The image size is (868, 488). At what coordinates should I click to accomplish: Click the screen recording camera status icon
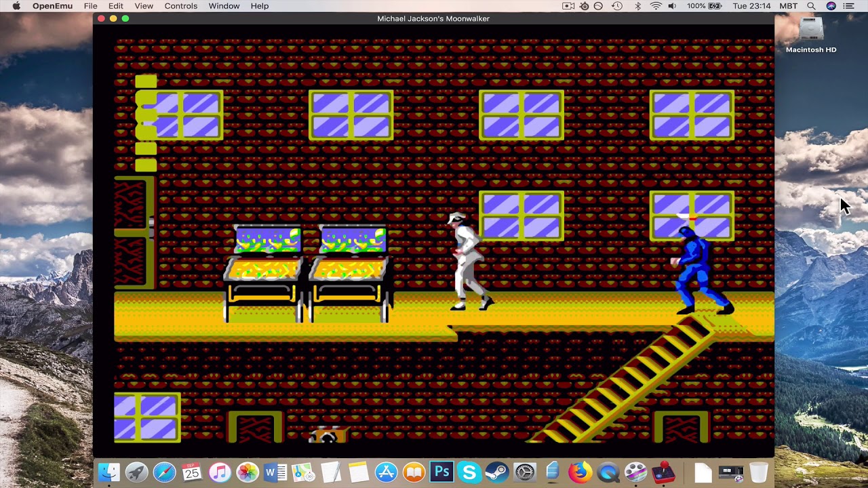[x=568, y=6]
